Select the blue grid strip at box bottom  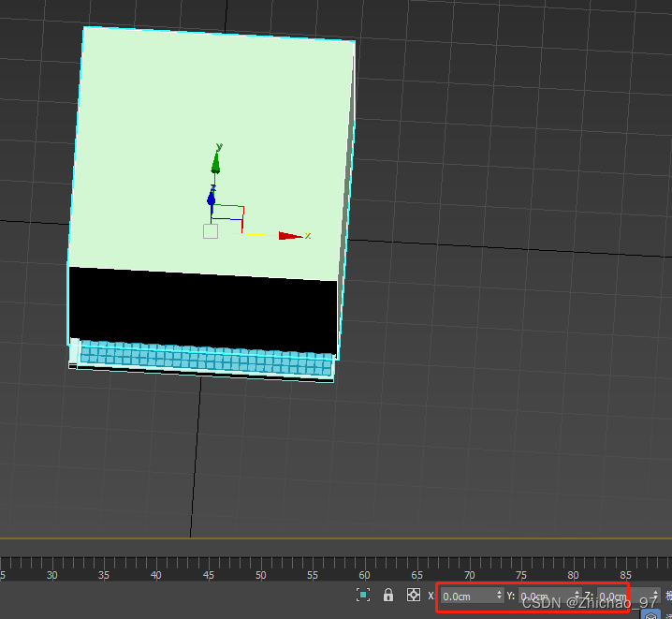tap(206, 360)
